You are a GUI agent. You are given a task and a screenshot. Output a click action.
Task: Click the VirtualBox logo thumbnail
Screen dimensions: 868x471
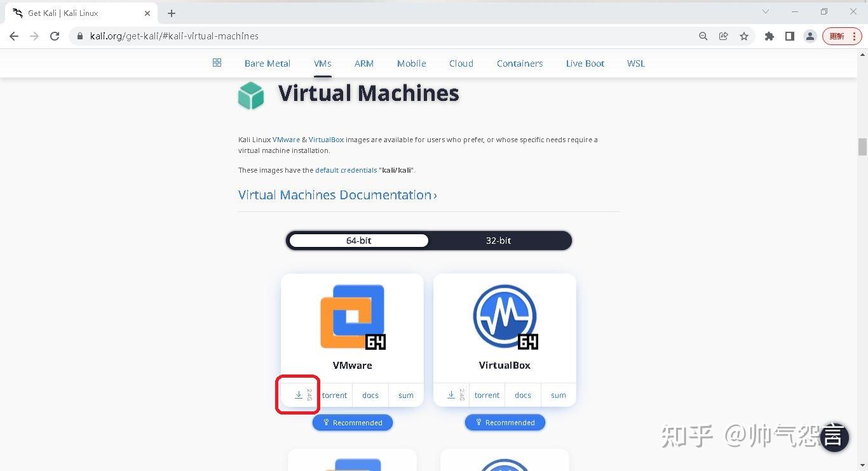pos(505,317)
